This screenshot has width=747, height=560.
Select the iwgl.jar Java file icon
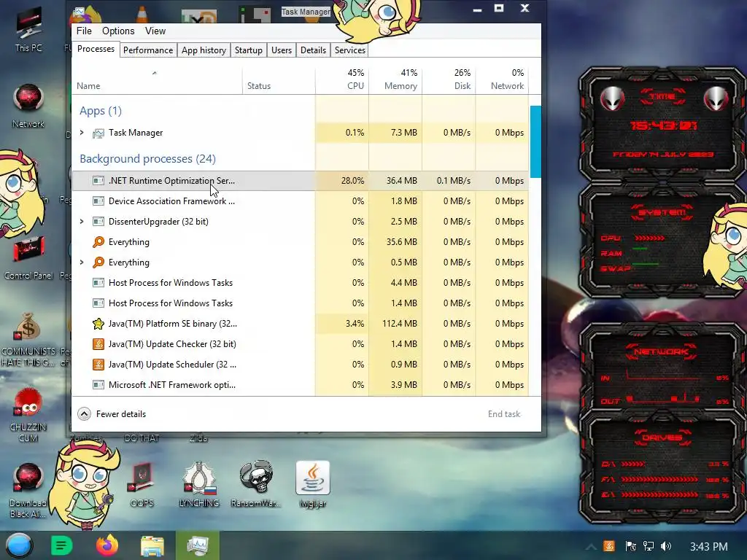pos(313,484)
